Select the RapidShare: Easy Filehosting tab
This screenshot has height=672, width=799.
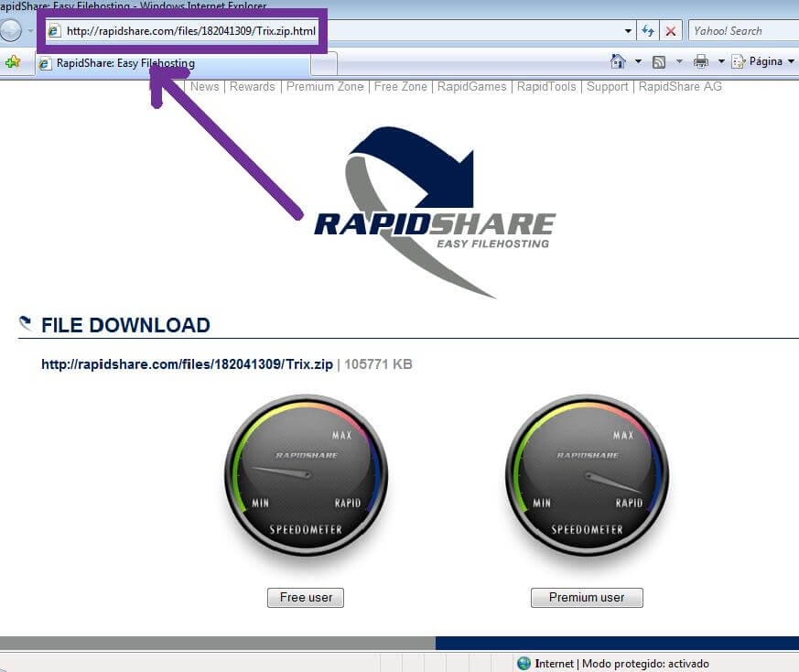[x=172, y=64]
